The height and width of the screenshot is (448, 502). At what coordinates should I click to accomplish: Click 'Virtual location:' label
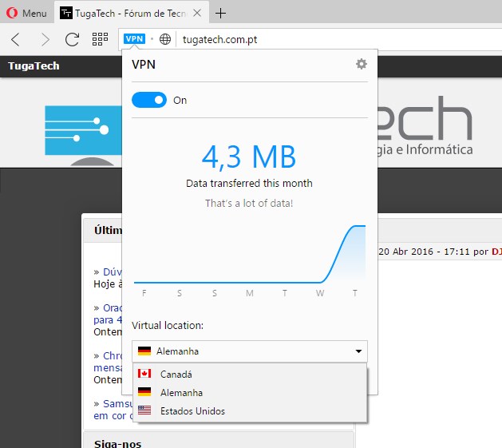tap(168, 326)
